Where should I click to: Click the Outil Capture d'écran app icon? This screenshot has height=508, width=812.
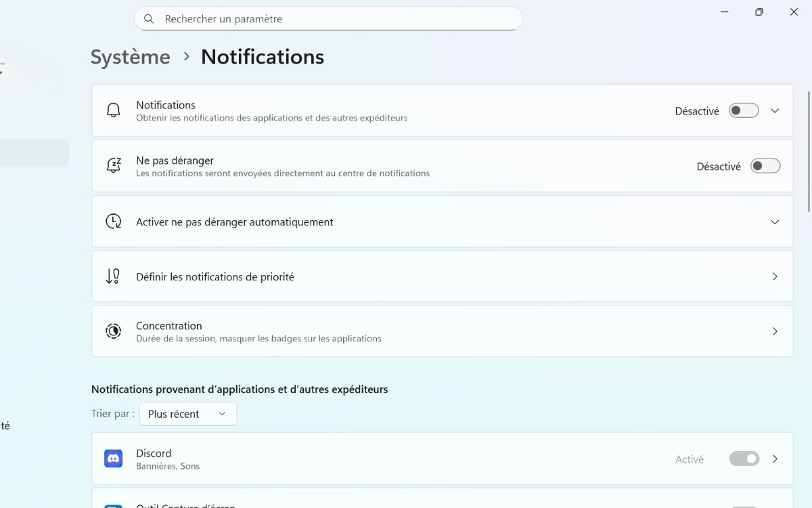(113, 505)
